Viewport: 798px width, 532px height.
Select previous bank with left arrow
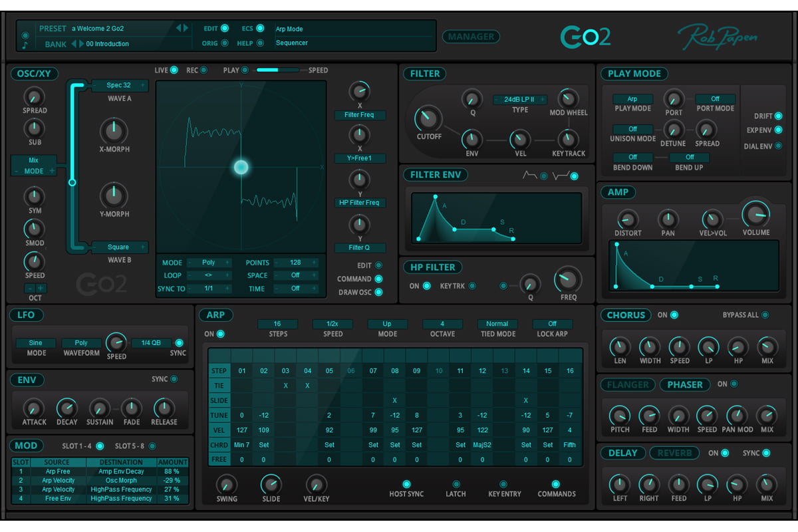point(74,44)
